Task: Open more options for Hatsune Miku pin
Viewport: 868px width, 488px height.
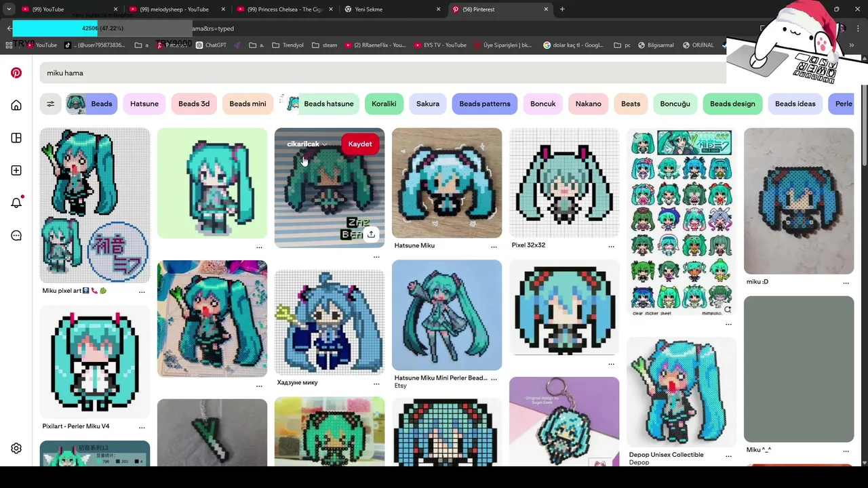Action: click(x=494, y=246)
